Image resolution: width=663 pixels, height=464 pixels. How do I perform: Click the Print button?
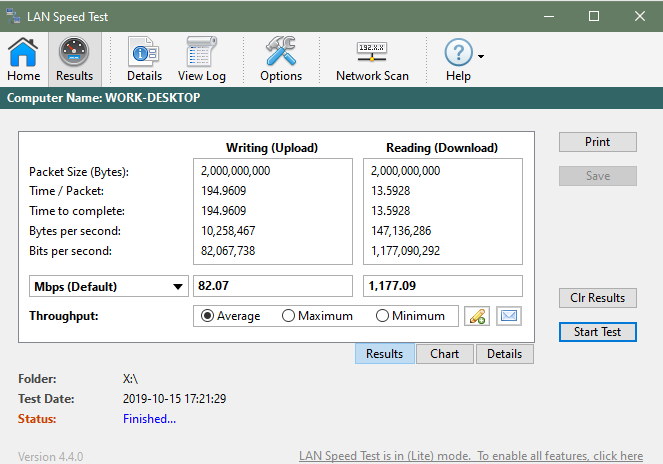coord(597,142)
